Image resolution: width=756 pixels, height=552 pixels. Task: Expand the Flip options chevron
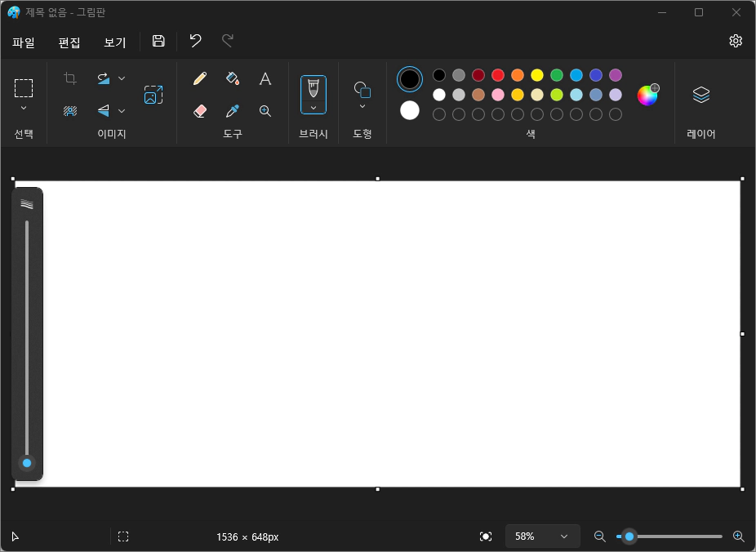click(122, 111)
